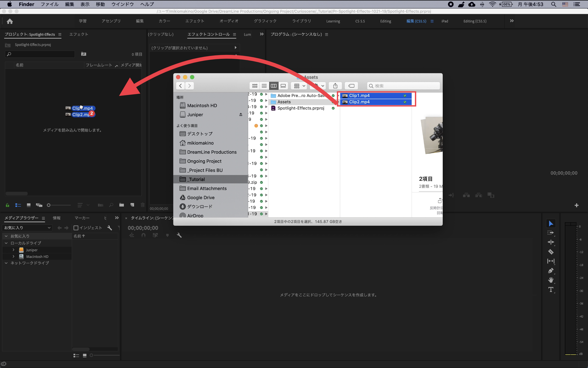Open a new bin in the project panel

coord(121,205)
